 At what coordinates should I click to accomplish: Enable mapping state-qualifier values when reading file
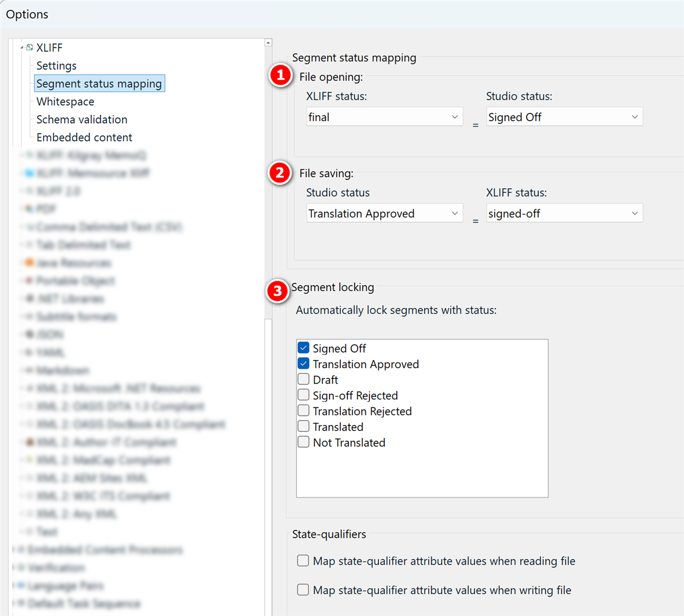[x=303, y=560]
